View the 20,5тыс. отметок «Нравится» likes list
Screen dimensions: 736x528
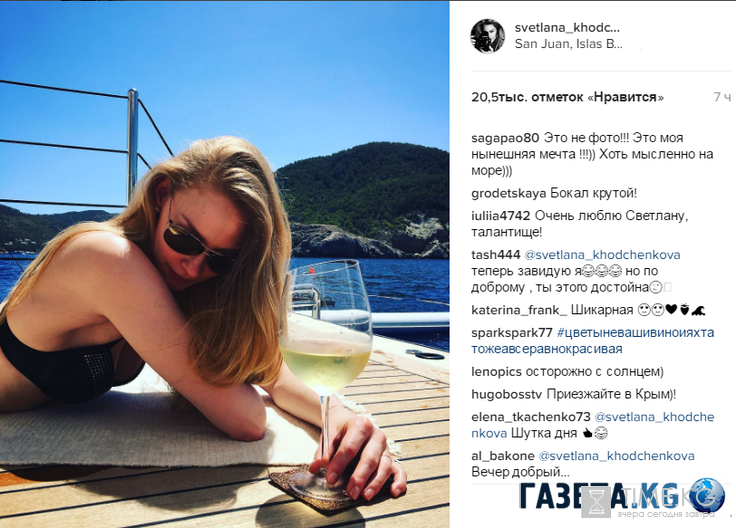(567, 97)
